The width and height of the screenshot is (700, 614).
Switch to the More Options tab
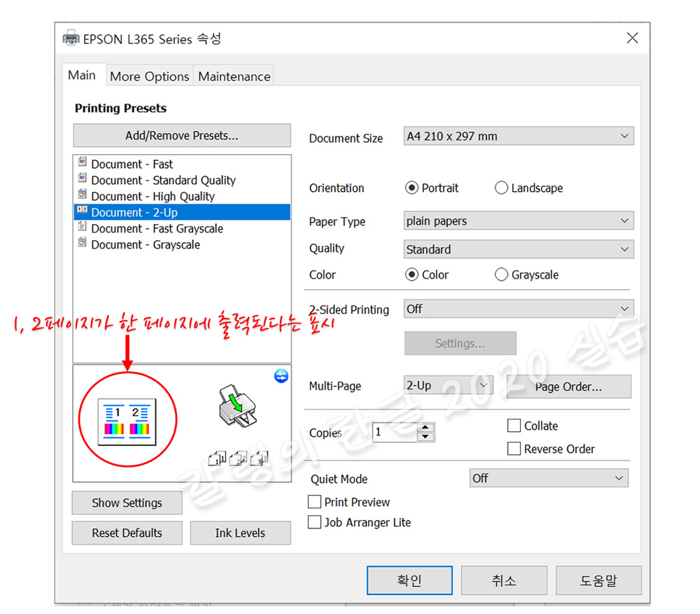click(x=150, y=76)
